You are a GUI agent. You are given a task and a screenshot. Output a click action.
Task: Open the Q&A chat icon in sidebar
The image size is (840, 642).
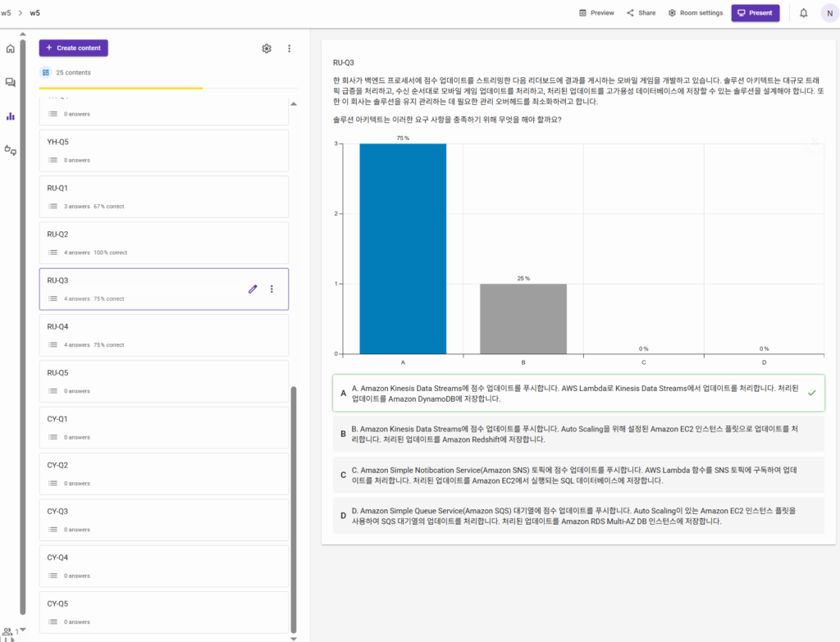coord(11,82)
